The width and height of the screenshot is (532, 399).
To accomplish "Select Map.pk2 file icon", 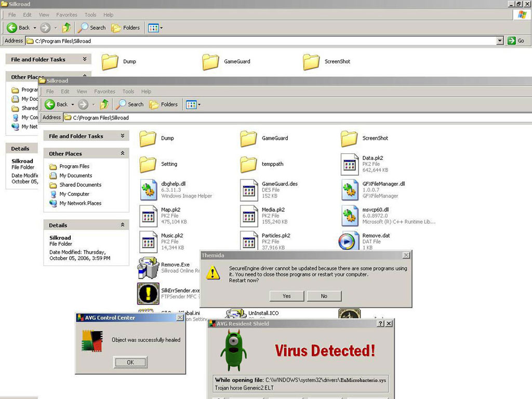I will pyautogui.click(x=148, y=216).
